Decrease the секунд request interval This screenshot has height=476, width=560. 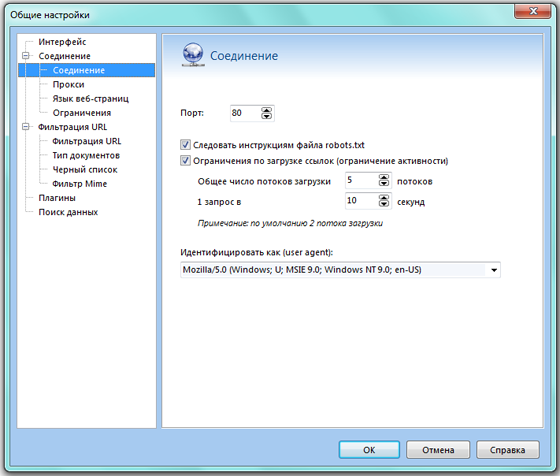tap(384, 204)
